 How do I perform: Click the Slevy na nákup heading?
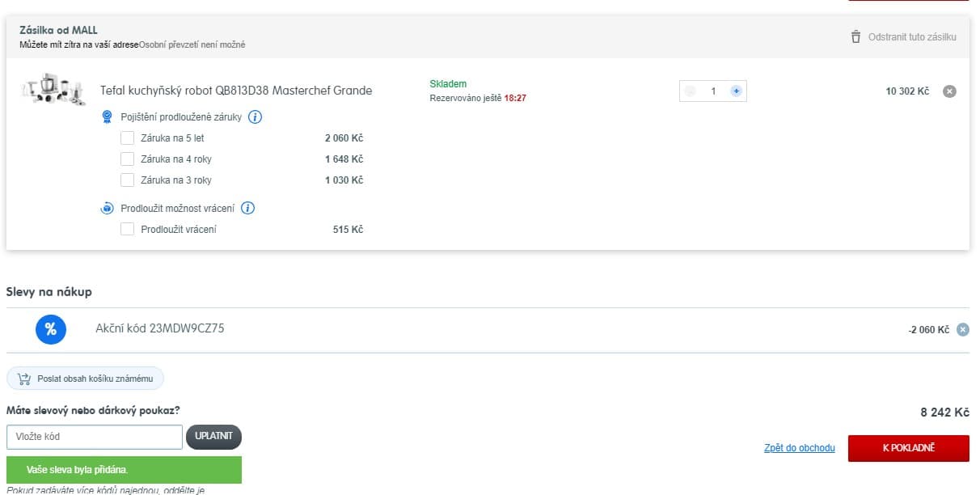(49, 291)
